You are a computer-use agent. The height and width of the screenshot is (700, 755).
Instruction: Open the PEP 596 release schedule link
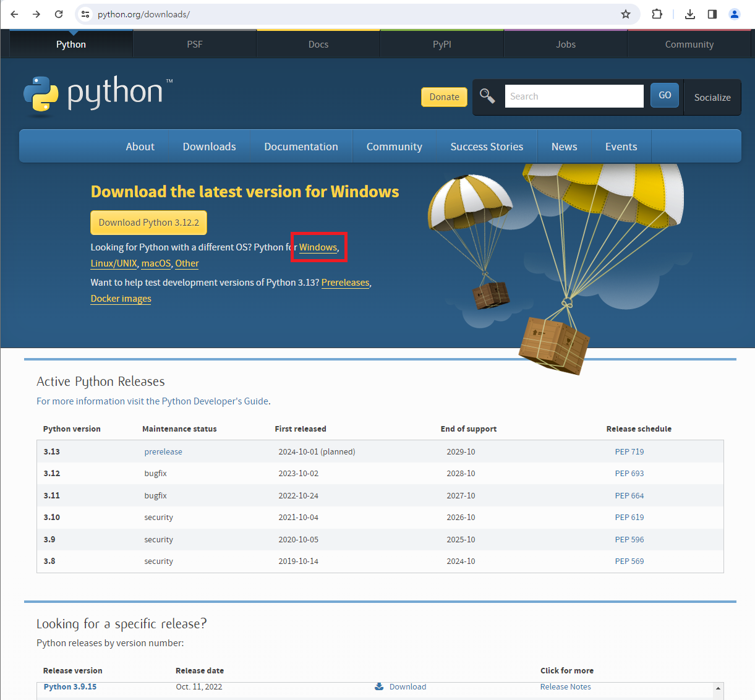coord(629,540)
